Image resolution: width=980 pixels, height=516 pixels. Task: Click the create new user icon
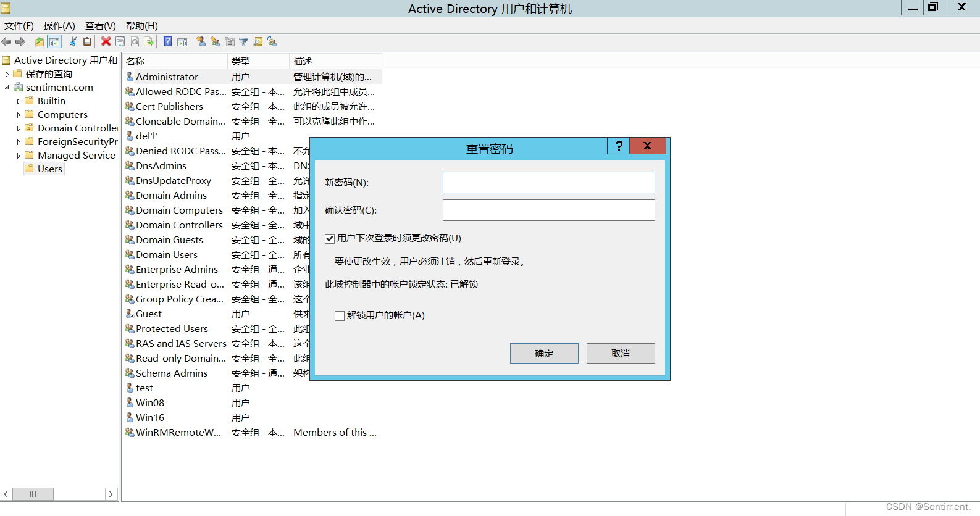[x=201, y=42]
